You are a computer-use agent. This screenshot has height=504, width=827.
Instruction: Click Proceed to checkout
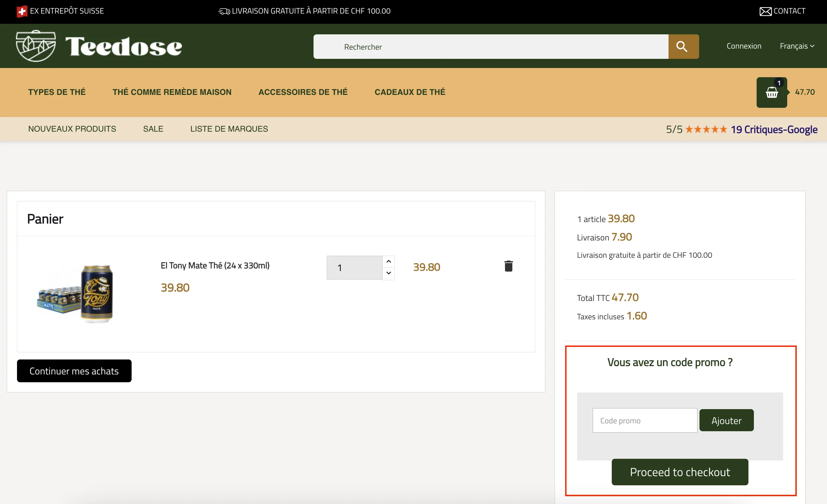[679, 472]
